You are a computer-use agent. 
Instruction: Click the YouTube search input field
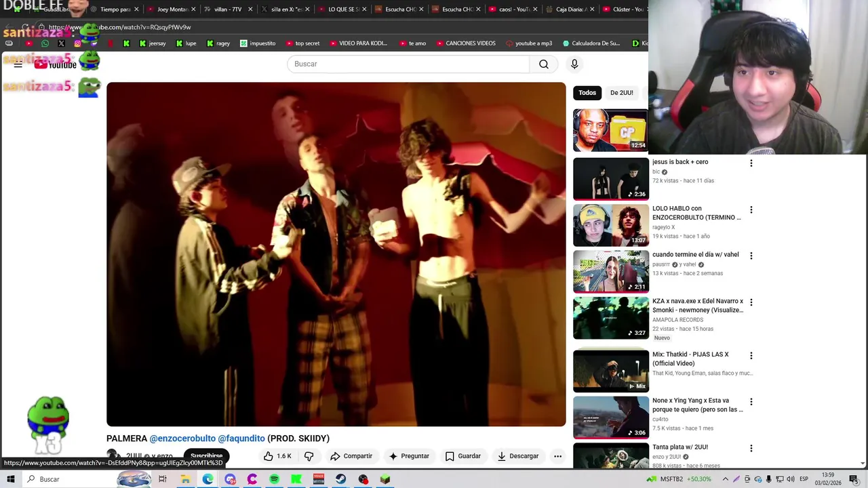coord(408,64)
